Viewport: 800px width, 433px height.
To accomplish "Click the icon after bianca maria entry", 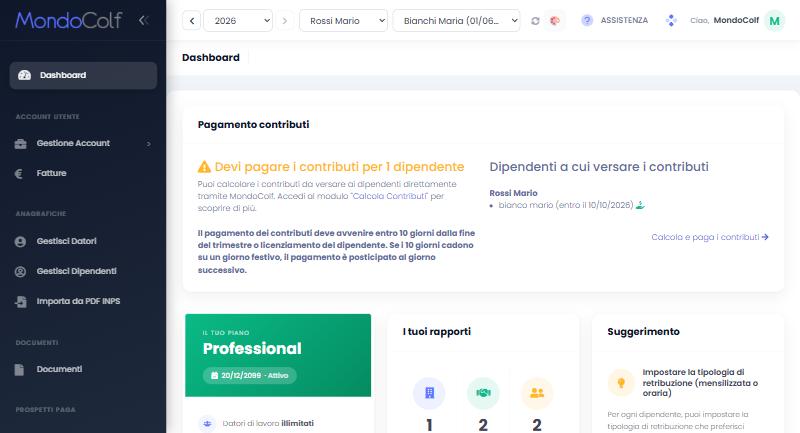I will tap(640, 205).
